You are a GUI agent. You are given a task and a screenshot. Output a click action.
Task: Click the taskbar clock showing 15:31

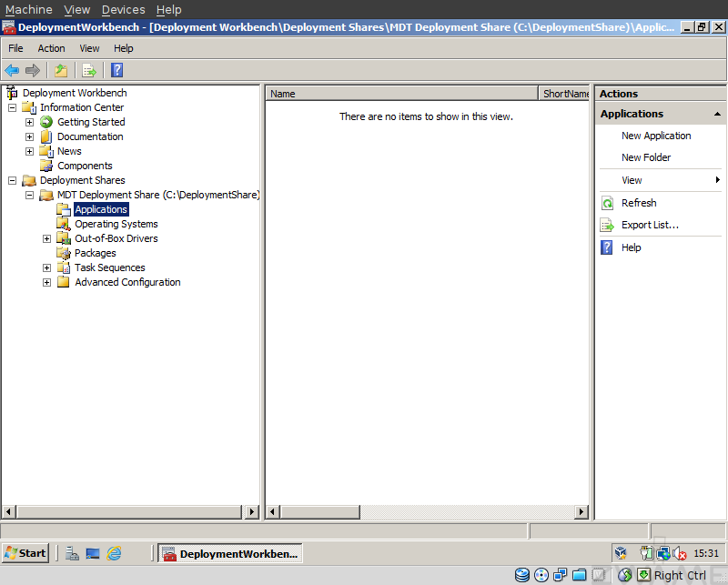tap(706, 553)
